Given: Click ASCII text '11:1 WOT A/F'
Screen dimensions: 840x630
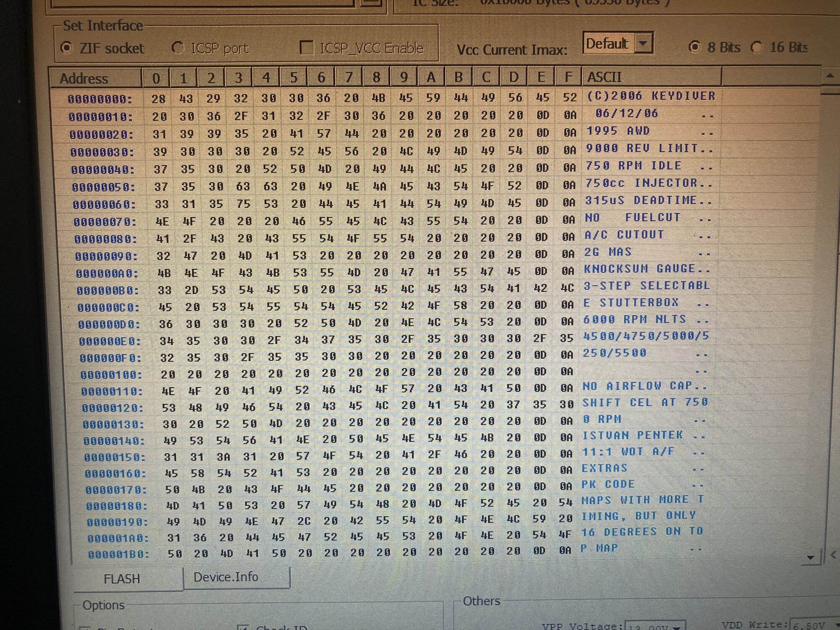Looking at the screenshot, I should coord(628,451).
